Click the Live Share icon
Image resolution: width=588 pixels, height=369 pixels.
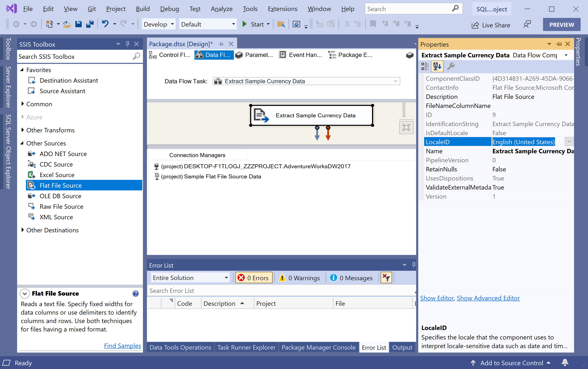475,25
